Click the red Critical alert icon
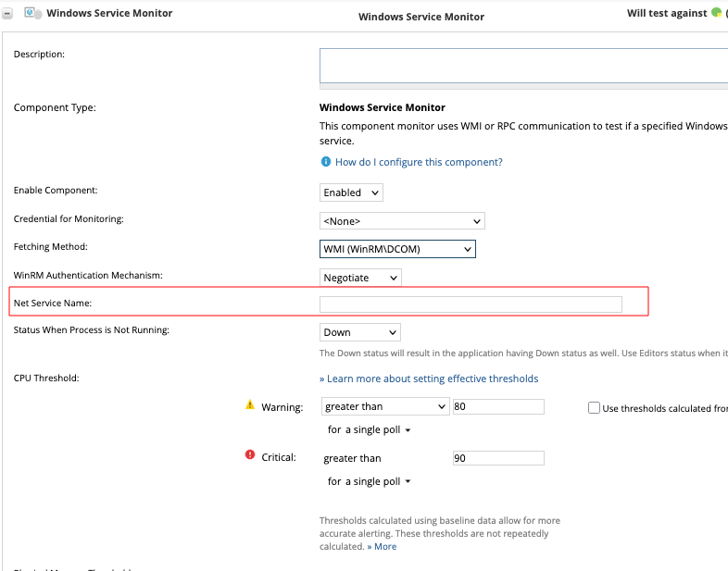The width and height of the screenshot is (728, 571). pos(249,455)
